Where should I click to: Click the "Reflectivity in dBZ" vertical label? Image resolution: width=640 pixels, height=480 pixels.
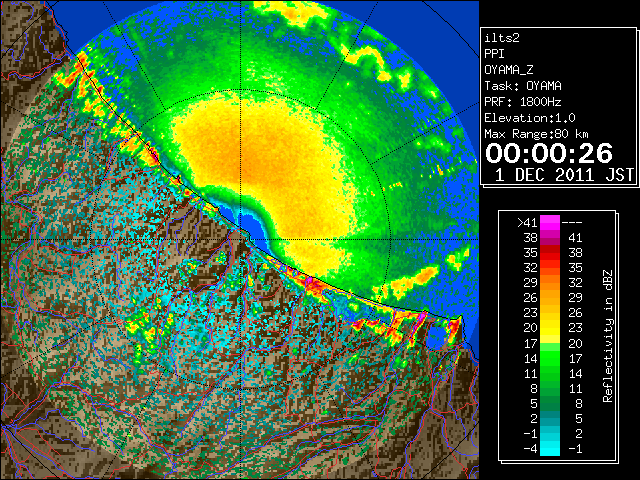click(607, 336)
